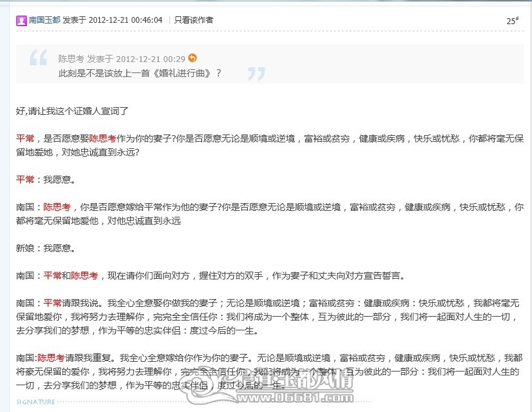Click the quoted header 陈思考 发表于 2012-12-21 00:29

[x=122, y=59]
